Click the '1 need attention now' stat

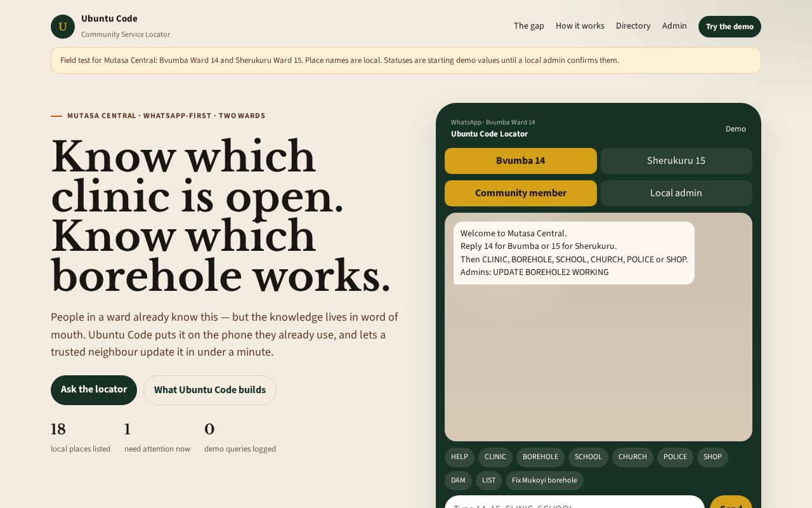point(157,438)
